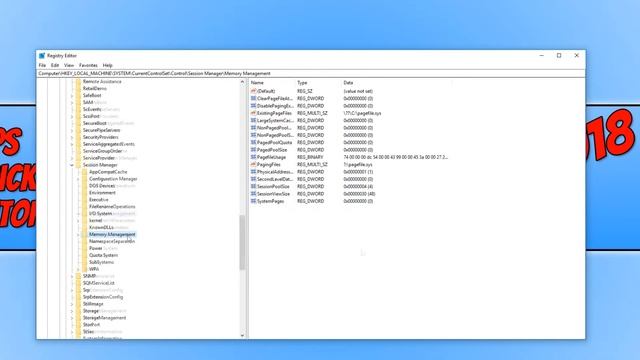Click the PagingFiles multi-string value icon
Screen dimensions: 640x360
pyautogui.click(x=253, y=164)
